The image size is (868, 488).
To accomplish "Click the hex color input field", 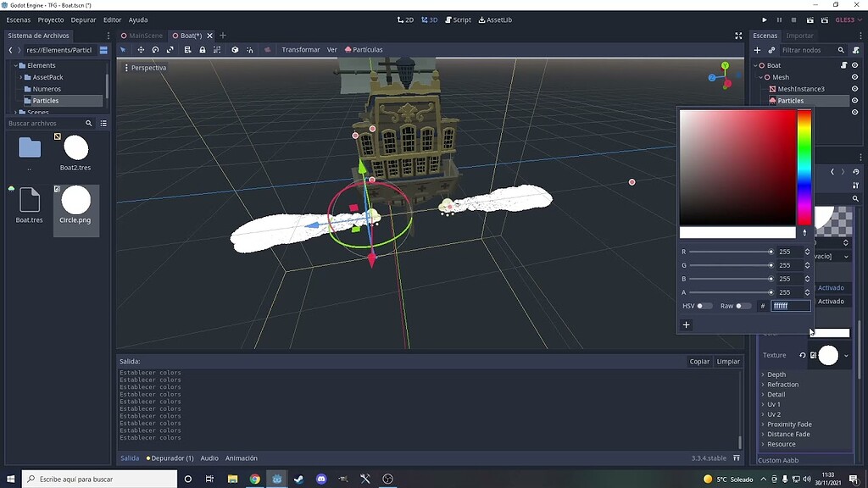I will point(791,306).
